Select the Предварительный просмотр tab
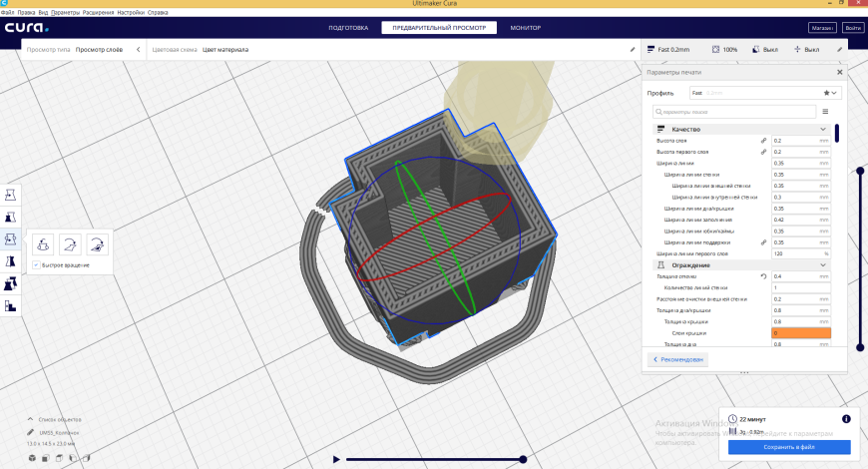Screen dimensions: 868x469 439,28
